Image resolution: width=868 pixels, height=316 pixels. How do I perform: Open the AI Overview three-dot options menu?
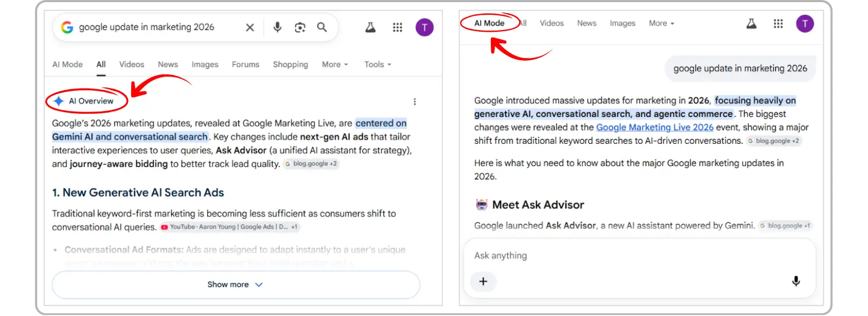(x=415, y=102)
